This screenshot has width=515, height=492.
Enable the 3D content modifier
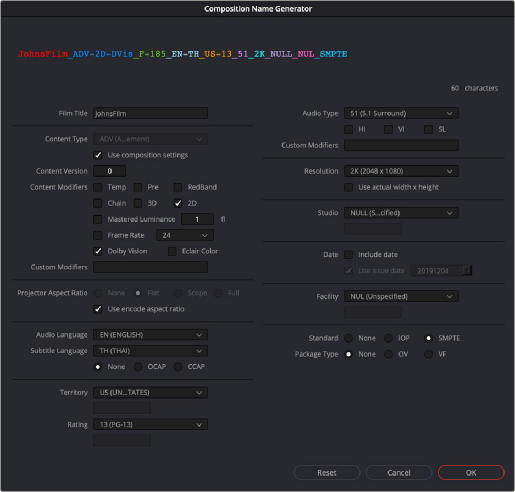[138, 203]
